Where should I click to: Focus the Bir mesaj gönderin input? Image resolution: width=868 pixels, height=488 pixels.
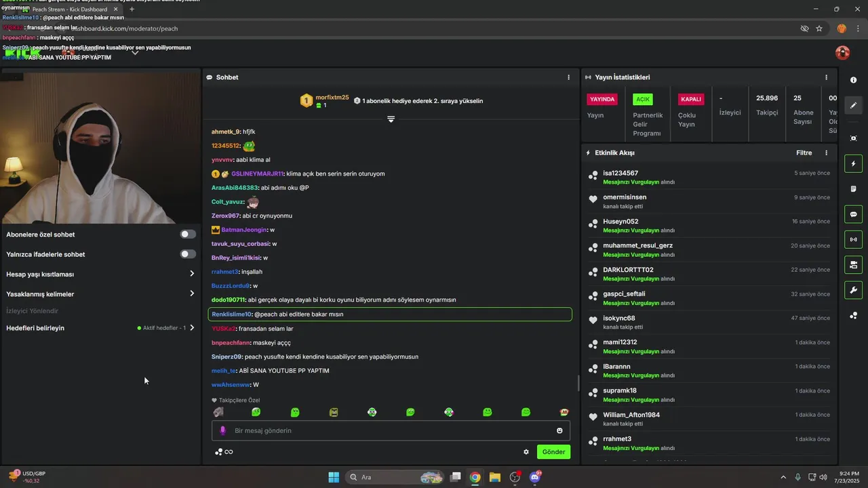point(391,430)
